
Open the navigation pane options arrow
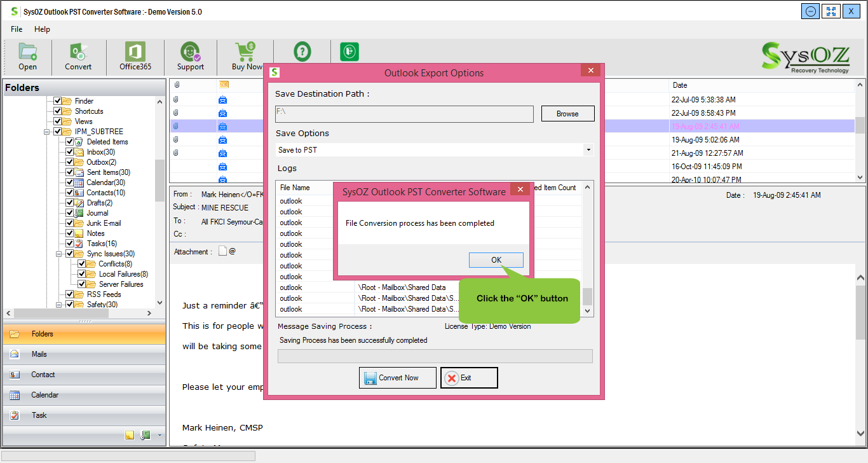159,435
